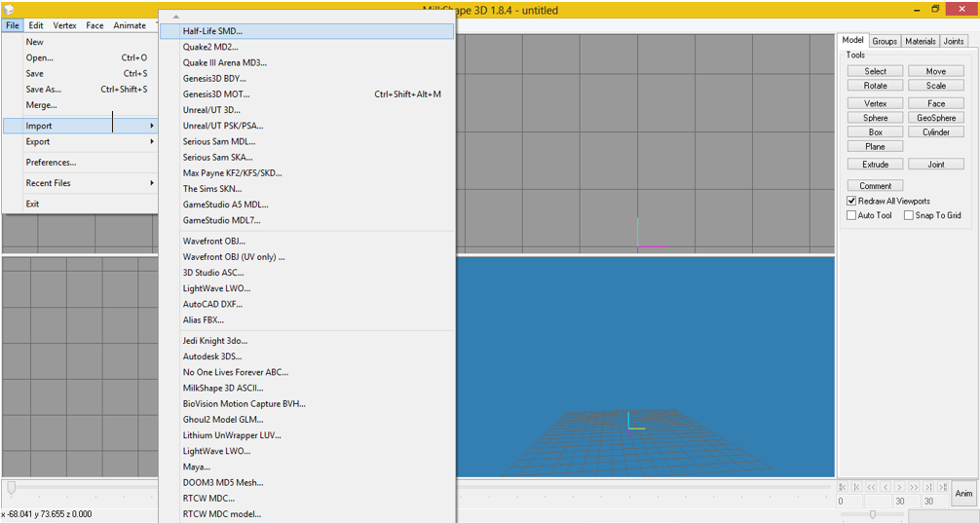Image resolution: width=980 pixels, height=523 pixels.
Task: Choose MilkShape 3D ASCII... import option
Action: (307, 388)
